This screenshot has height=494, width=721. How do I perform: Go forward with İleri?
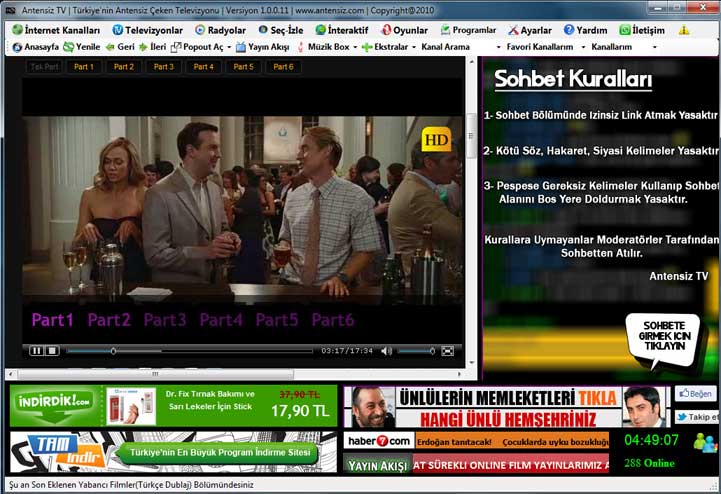[153, 47]
